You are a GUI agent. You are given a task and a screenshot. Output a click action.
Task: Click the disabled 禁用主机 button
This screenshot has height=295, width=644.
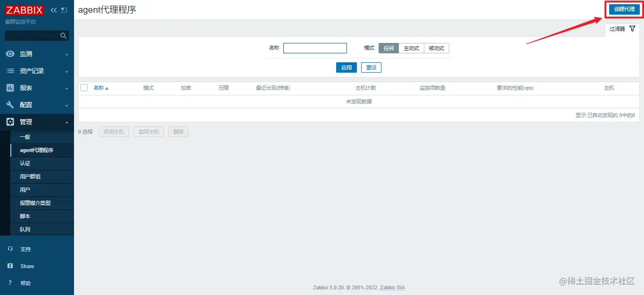click(x=149, y=132)
